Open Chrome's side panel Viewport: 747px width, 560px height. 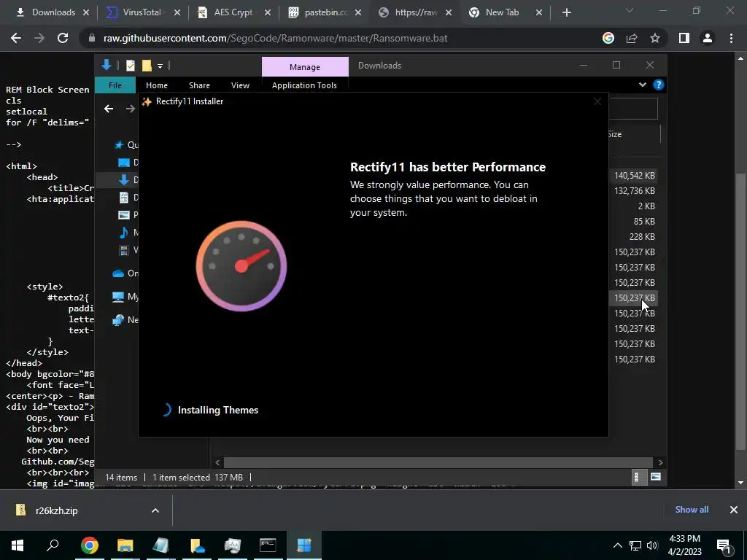tap(684, 38)
